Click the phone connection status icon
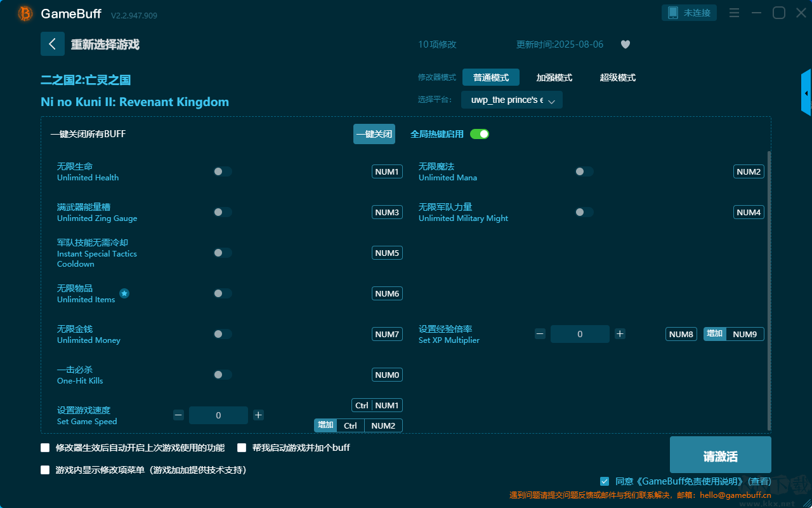Image resolution: width=812 pixels, height=508 pixels. click(673, 13)
